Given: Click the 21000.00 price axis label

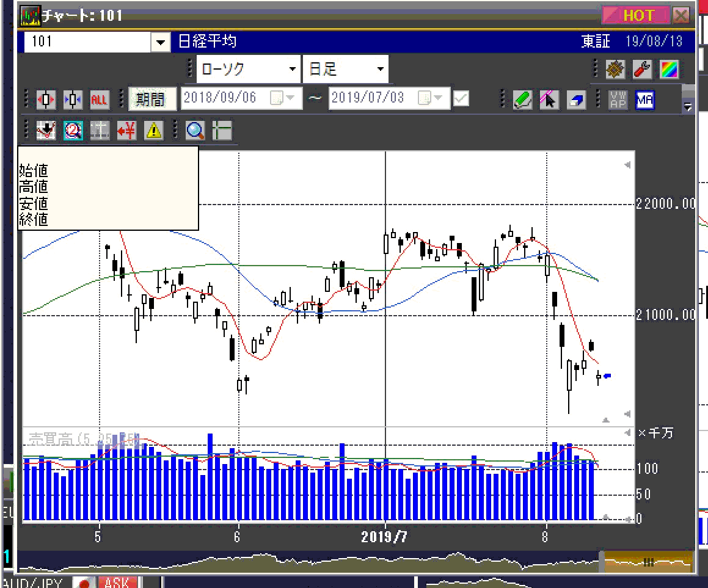Looking at the screenshot, I should point(666,314).
